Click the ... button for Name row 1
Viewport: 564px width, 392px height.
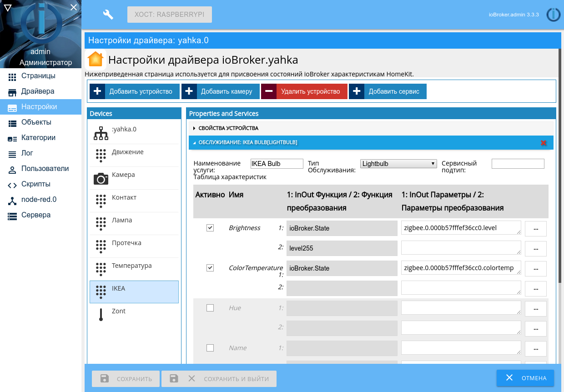[536, 349]
